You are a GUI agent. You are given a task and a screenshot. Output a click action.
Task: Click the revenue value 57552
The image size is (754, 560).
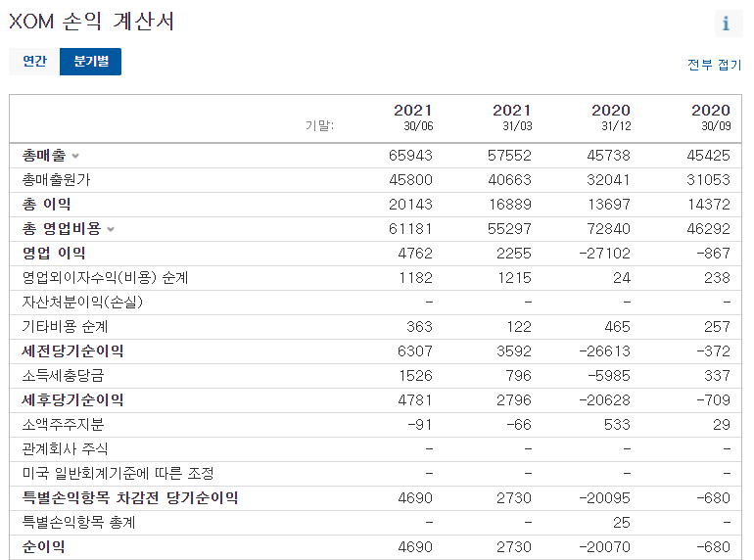[510, 156]
